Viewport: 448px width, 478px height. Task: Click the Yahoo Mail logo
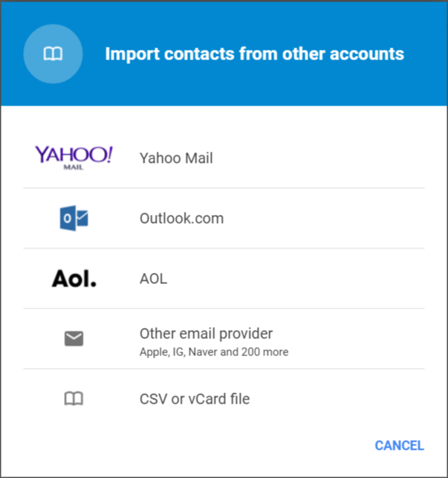pos(74,155)
